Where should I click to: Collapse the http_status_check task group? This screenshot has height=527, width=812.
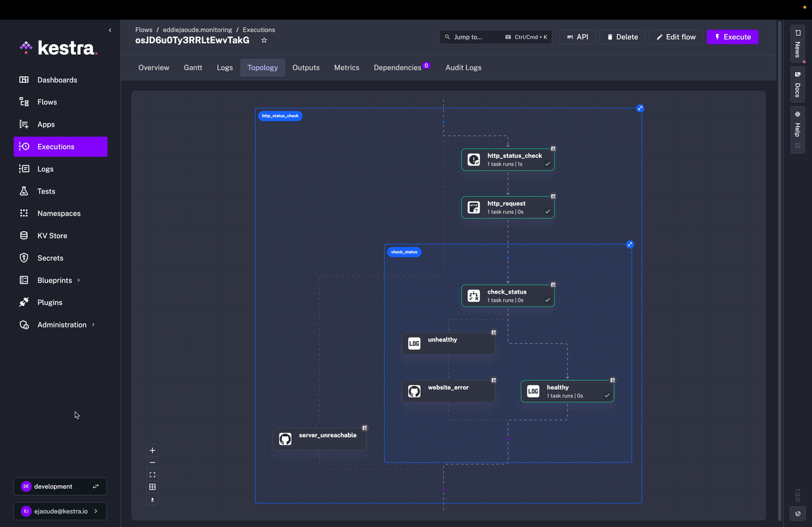(640, 108)
